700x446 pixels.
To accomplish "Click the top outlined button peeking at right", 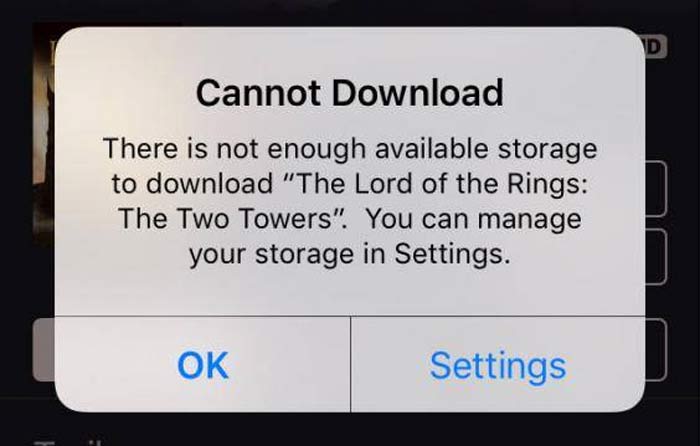I will pos(656,189).
